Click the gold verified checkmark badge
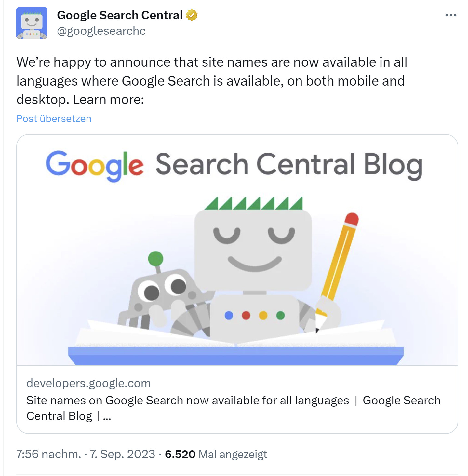This screenshot has height=476, width=468. tap(192, 14)
